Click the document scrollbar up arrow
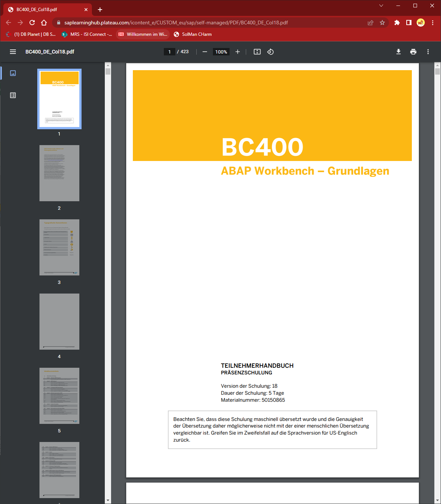 pyautogui.click(x=437, y=65)
